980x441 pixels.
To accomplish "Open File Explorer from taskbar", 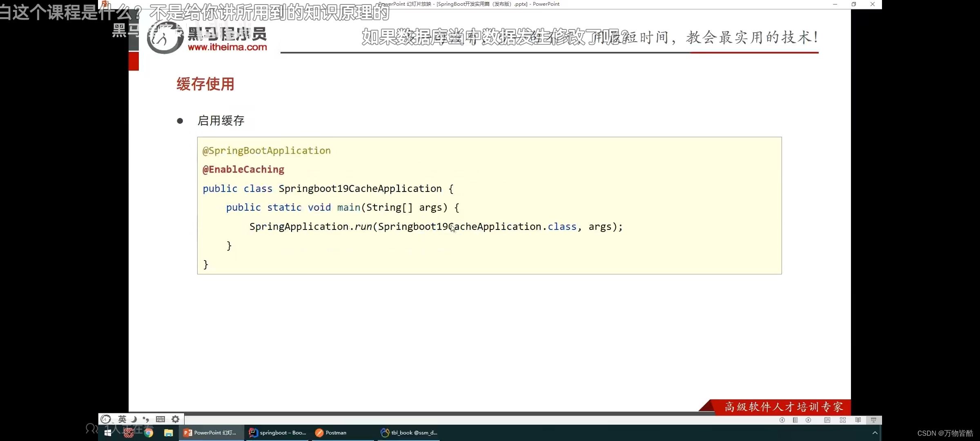I will coord(169,433).
